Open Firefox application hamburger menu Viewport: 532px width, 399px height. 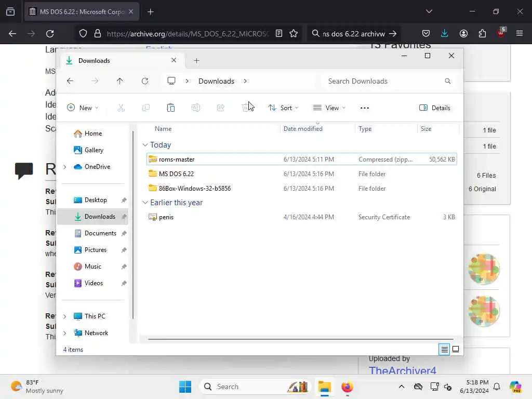[520, 33]
